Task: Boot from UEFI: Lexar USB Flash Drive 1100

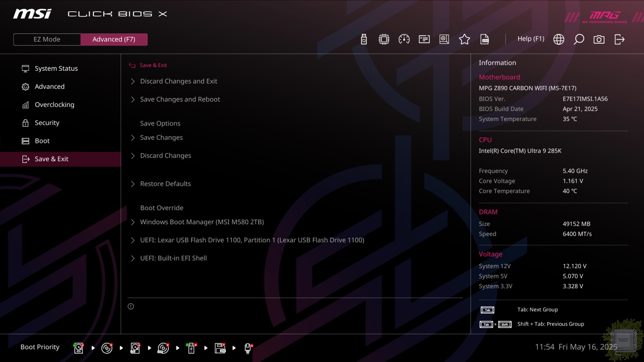Action: coord(252,240)
